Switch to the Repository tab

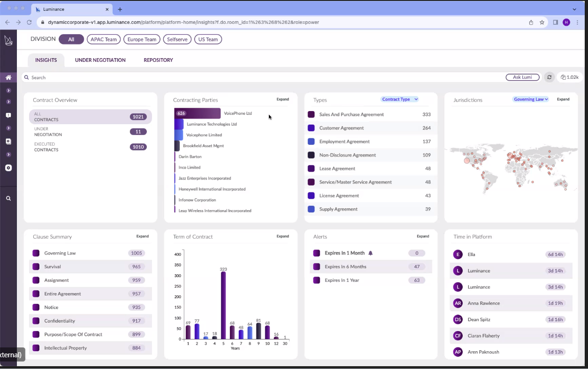coord(158,60)
